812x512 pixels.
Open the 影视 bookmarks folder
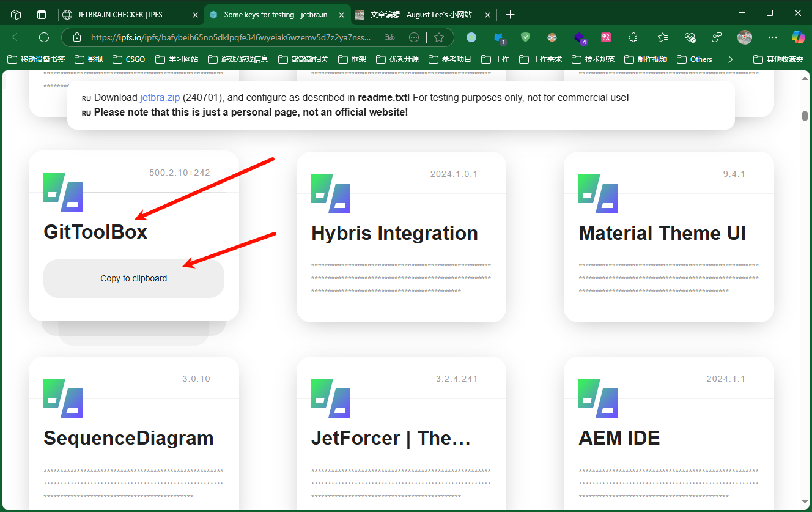(x=88, y=59)
